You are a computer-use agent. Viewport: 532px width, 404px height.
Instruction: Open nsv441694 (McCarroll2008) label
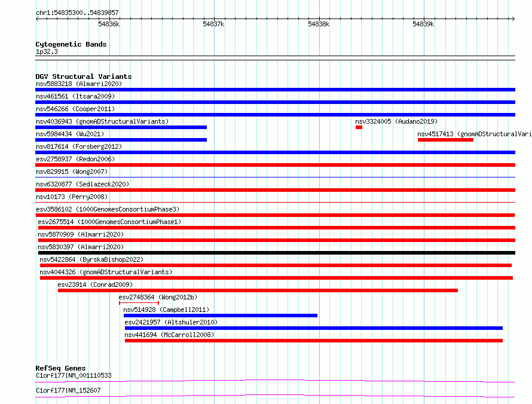[x=169, y=335]
